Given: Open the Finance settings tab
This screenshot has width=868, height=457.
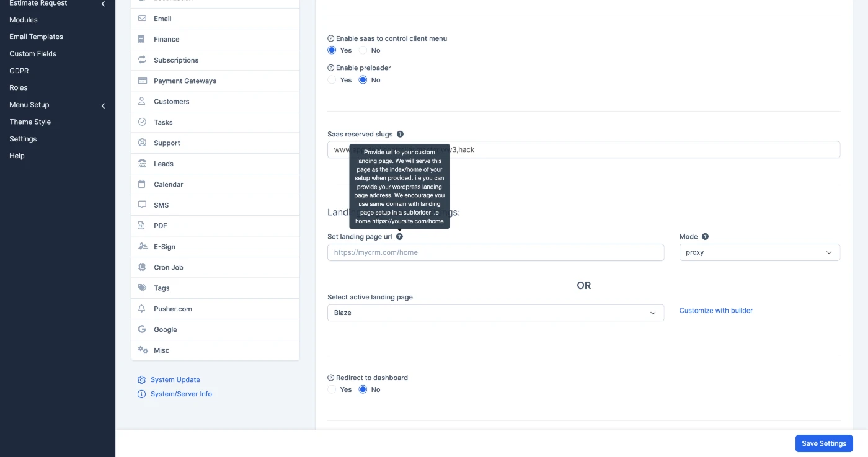Looking at the screenshot, I should click(x=215, y=39).
